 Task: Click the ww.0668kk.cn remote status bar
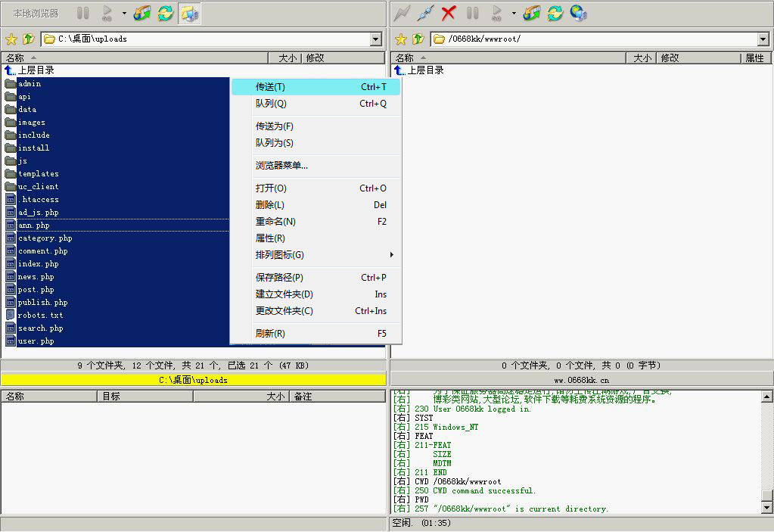[x=582, y=379]
